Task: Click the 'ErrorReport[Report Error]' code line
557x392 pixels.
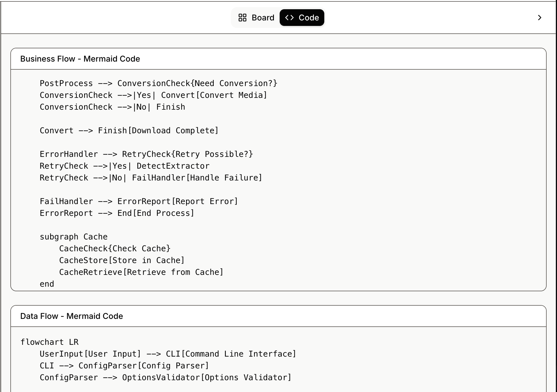Action: pos(139,201)
